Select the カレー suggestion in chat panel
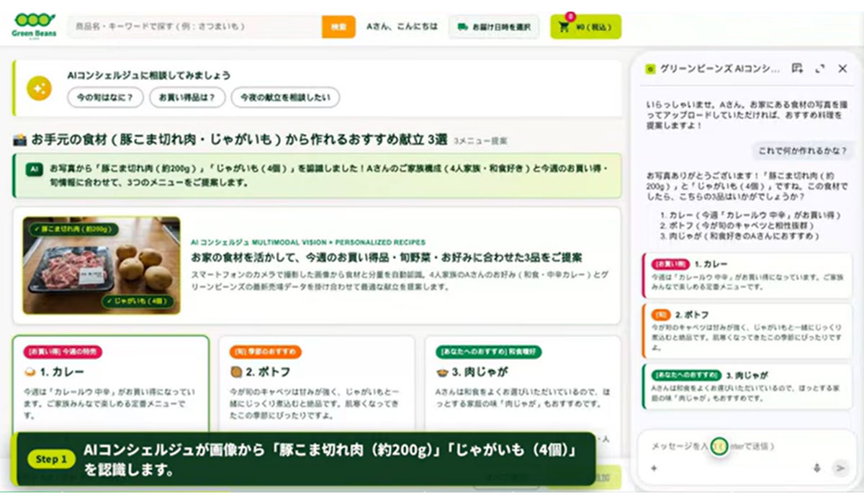 (x=747, y=275)
